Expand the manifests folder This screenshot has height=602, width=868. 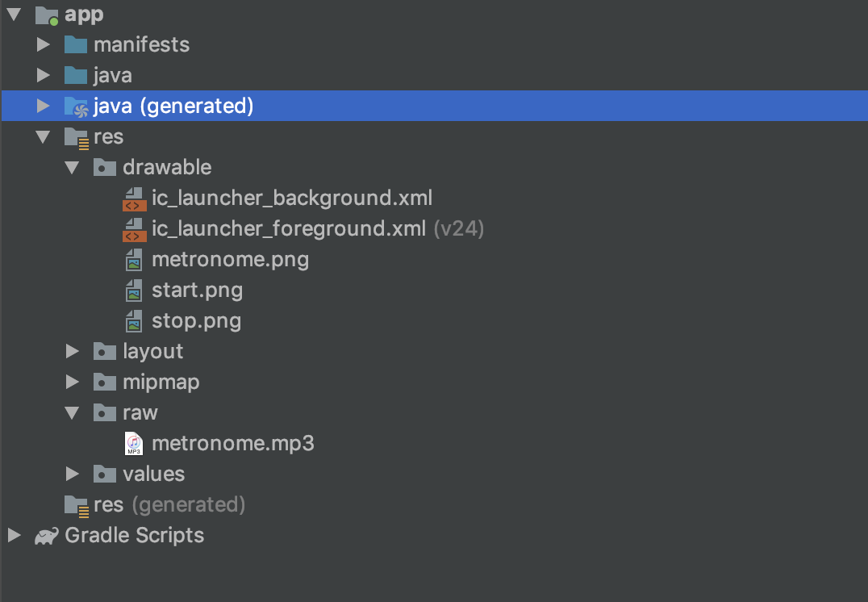44,44
